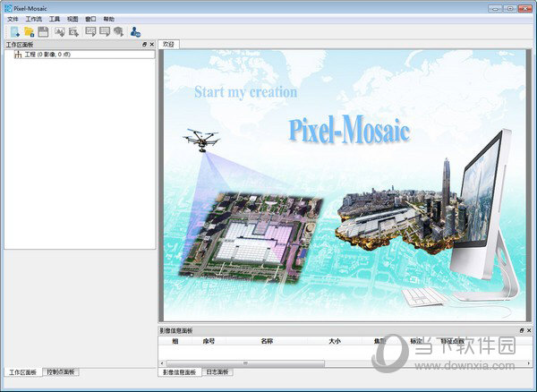Close the 工作区面板 workspace panel
This screenshot has height=392, width=537.
[x=152, y=45]
